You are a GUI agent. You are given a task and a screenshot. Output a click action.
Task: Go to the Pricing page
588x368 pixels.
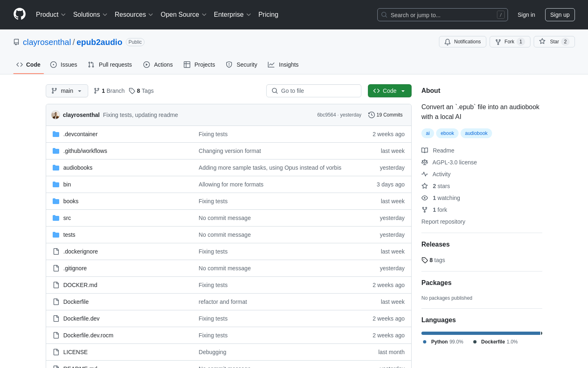click(268, 15)
